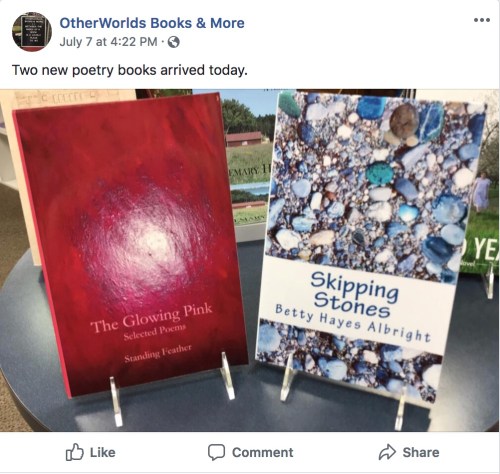Viewport: 500px width, 474px height.
Task: Click the Share label text
Action: (x=421, y=452)
